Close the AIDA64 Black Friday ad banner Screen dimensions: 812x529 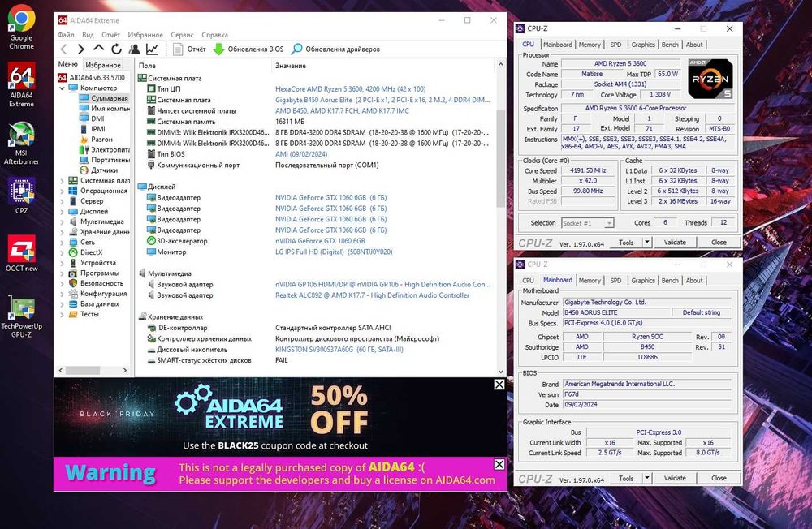point(499,384)
